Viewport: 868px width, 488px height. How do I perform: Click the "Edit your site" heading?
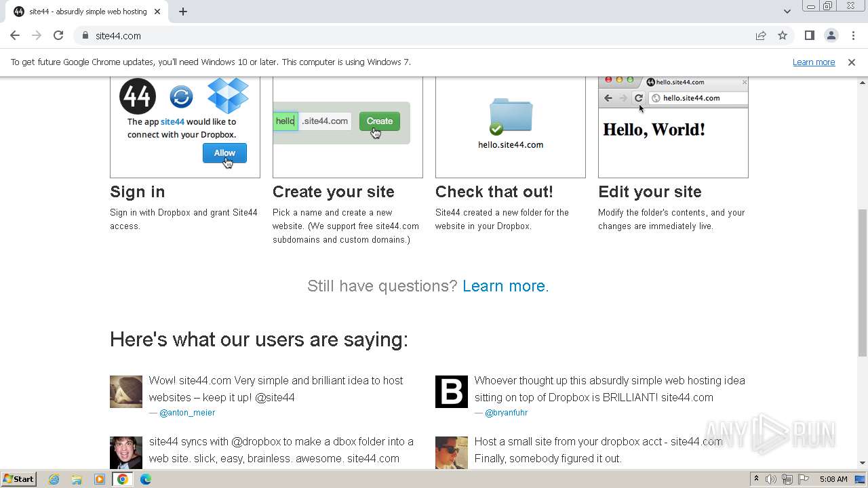[x=650, y=192]
